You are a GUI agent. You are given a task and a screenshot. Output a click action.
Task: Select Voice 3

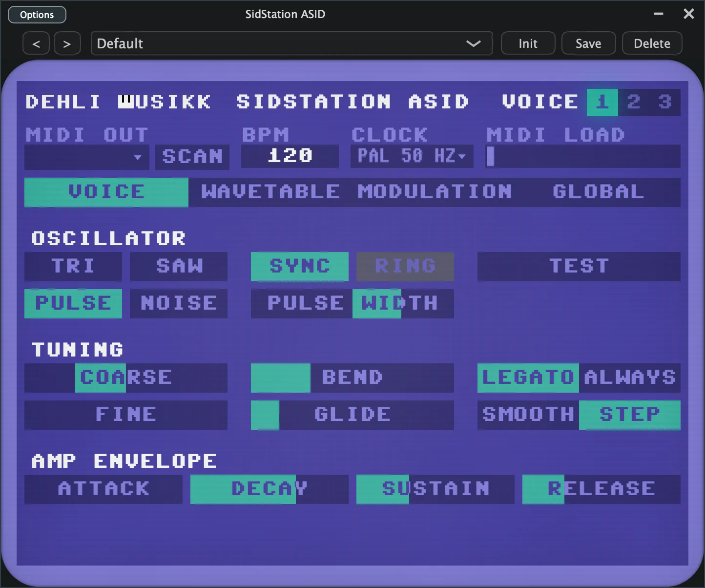coord(665,102)
